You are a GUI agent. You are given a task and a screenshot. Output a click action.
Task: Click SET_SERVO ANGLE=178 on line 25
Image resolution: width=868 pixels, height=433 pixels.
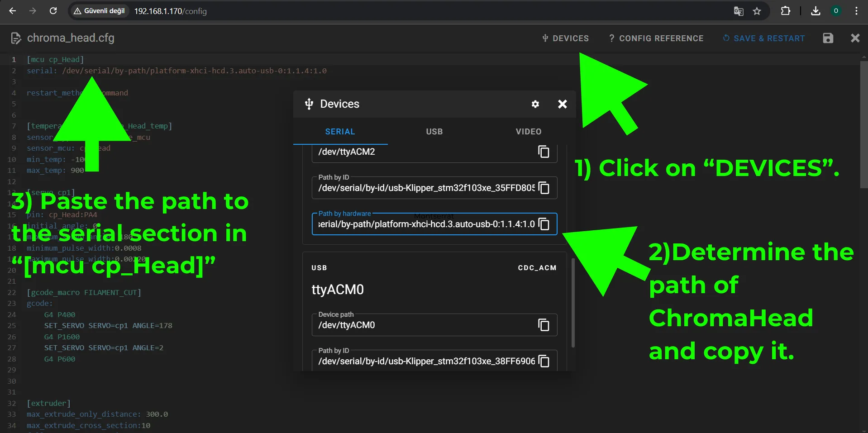tap(108, 326)
